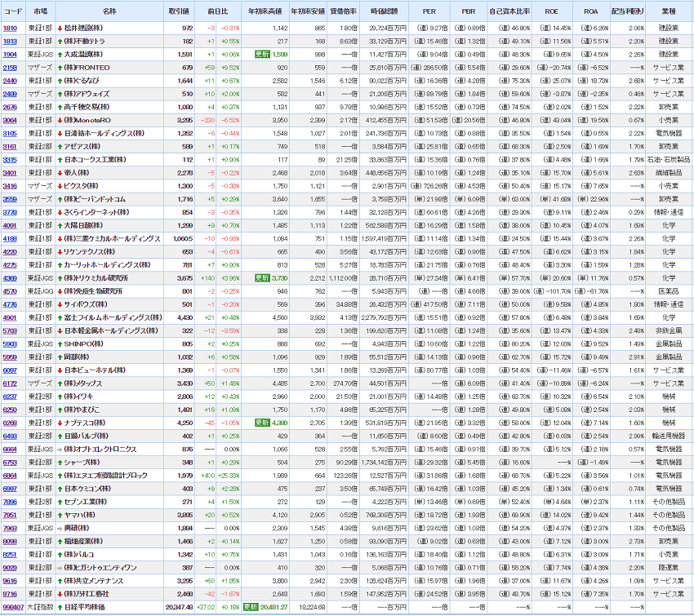Select the company name リケンテクノス(株)
The height and width of the screenshot is (616, 694).
tap(90, 252)
